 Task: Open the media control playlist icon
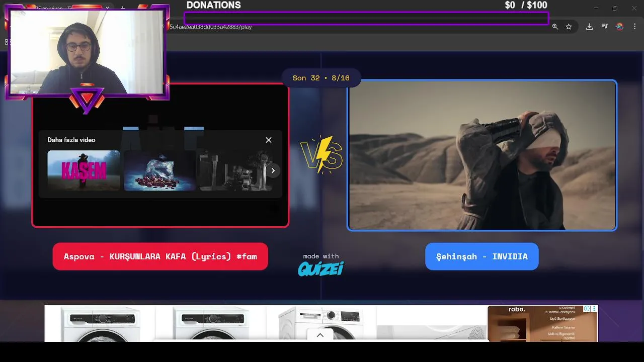(605, 26)
